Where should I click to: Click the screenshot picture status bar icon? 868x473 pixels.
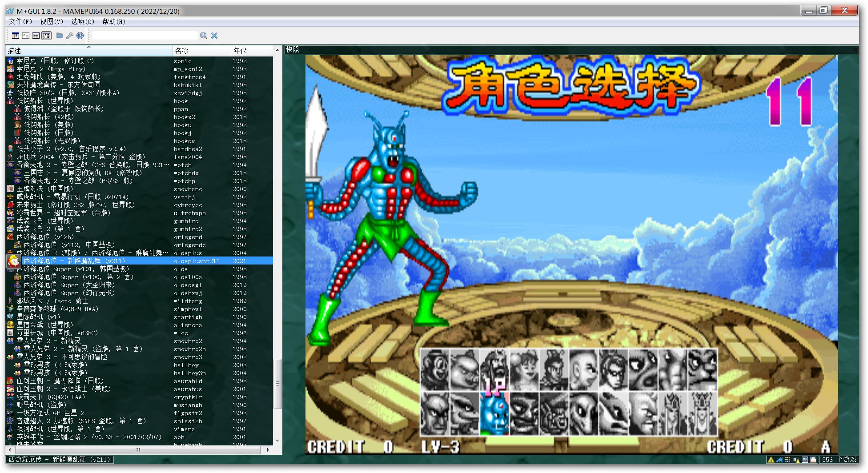point(805,460)
